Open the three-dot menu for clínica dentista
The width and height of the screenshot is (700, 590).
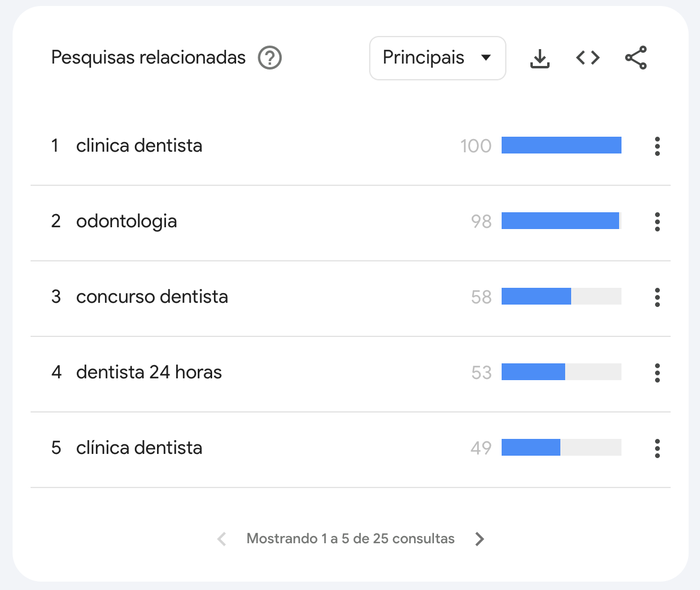tap(657, 448)
